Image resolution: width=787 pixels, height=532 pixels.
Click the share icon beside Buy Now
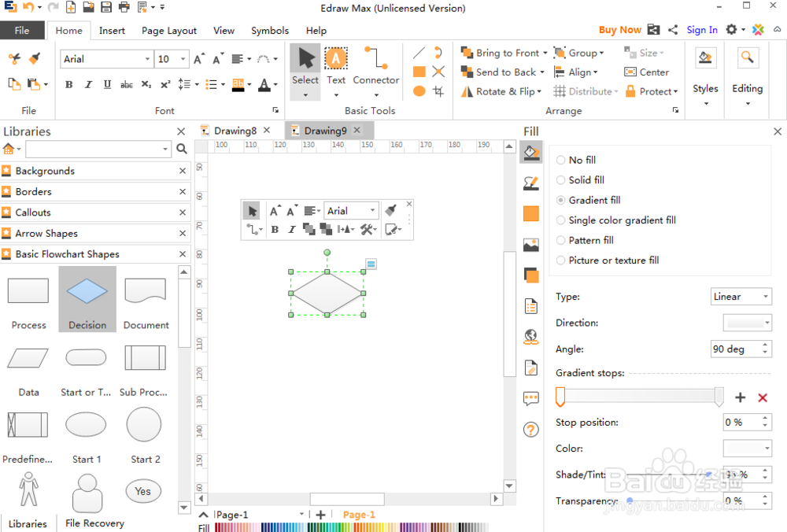coord(673,30)
